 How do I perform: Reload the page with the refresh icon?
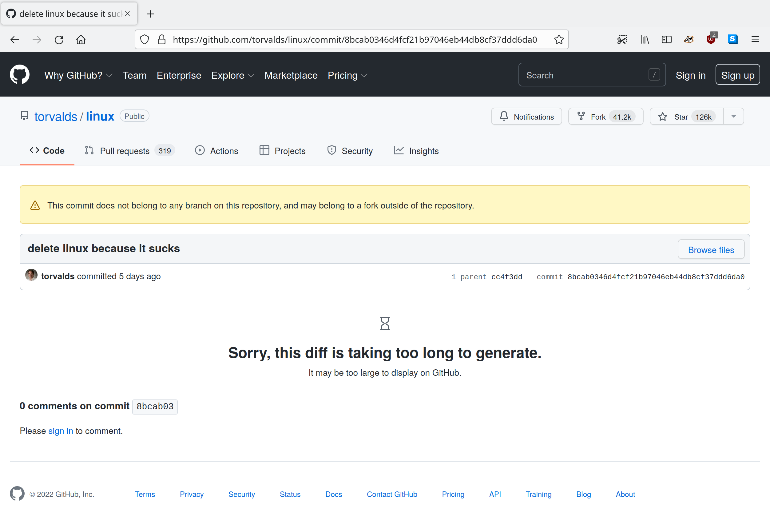coord(59,40)
